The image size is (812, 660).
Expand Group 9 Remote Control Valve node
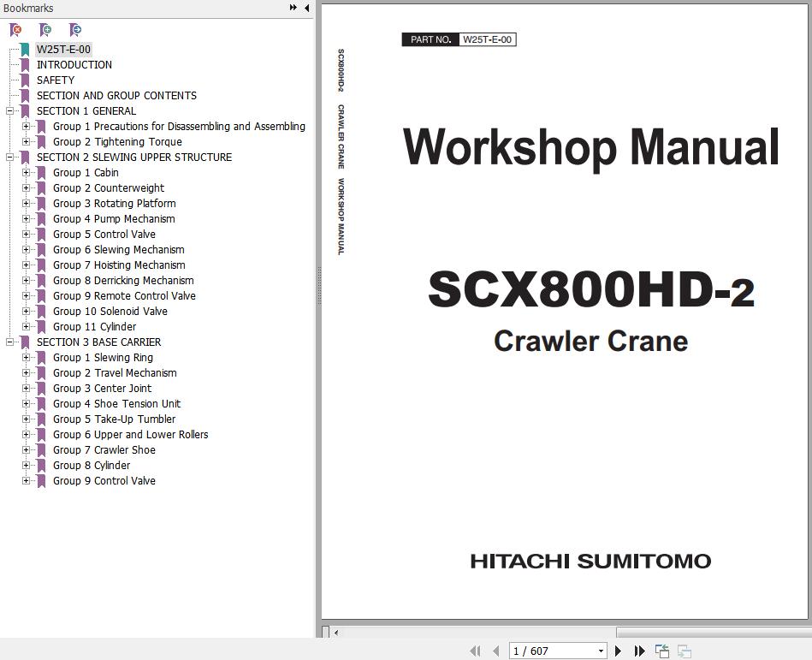click(x=26, y=296)
